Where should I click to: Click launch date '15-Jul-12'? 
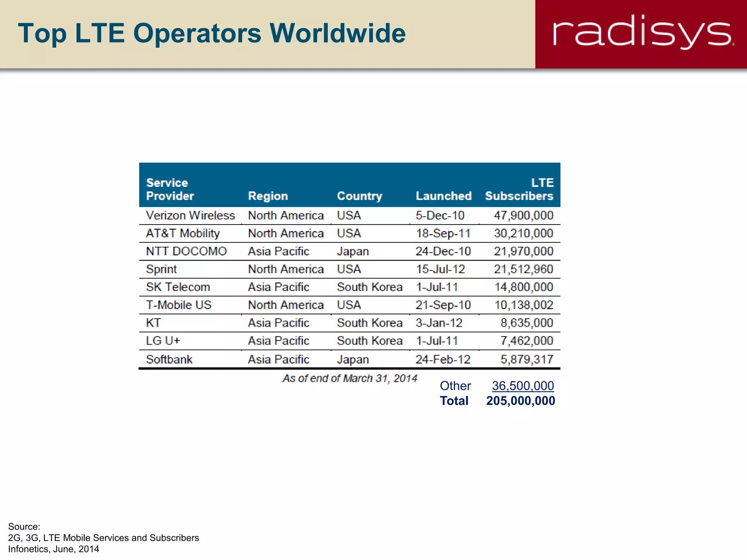441,269
